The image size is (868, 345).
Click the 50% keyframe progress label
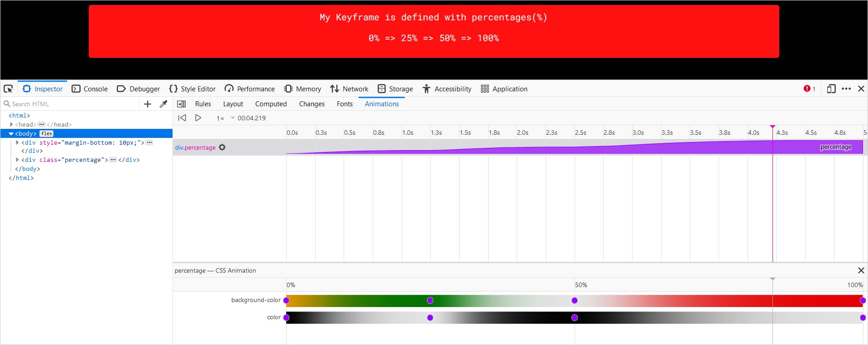[x=581, y=285]
